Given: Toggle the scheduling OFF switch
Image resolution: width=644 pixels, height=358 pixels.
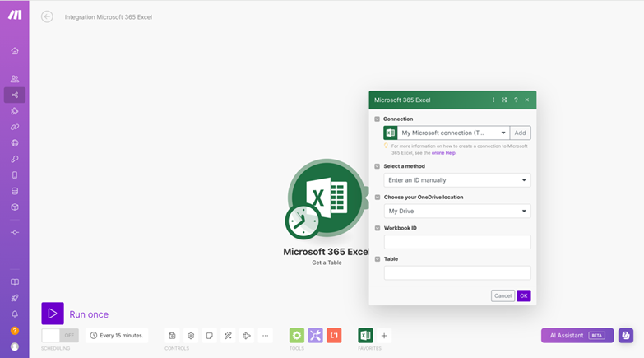Looking at the screenshot, I should pyautogui.click(x=60, y=336).
